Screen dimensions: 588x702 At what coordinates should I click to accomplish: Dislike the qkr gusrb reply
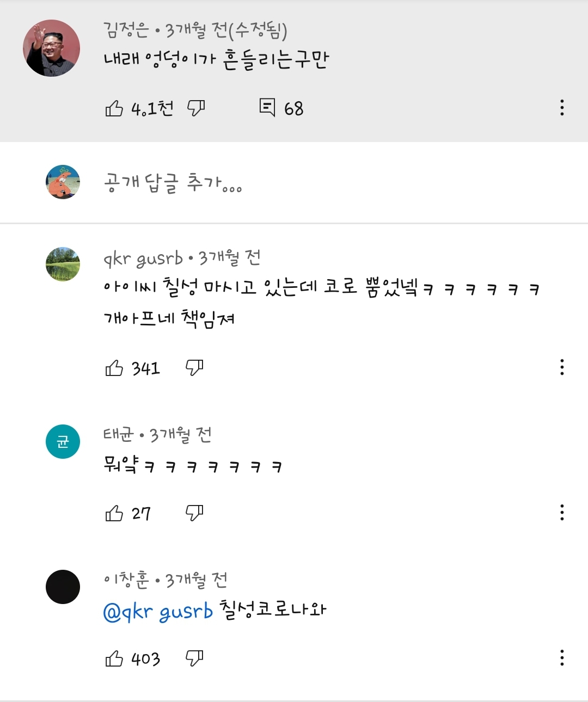tap(194, 367)
